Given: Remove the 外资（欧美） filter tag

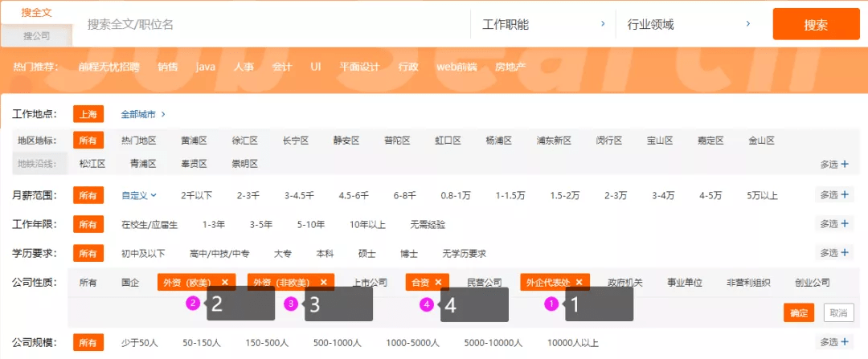Looking at the screenshot, I should [x=225, y=283].
